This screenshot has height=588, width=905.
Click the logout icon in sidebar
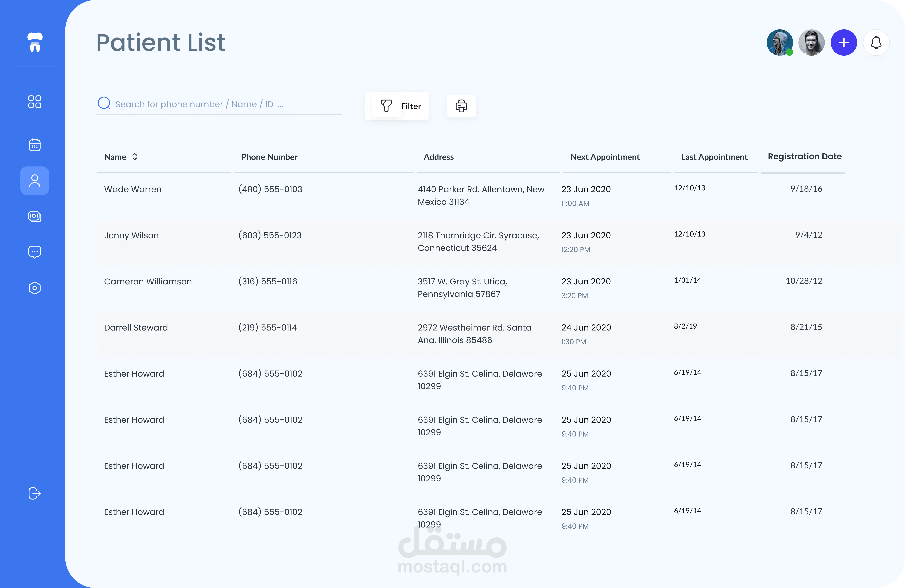click(x=35, y=493)
